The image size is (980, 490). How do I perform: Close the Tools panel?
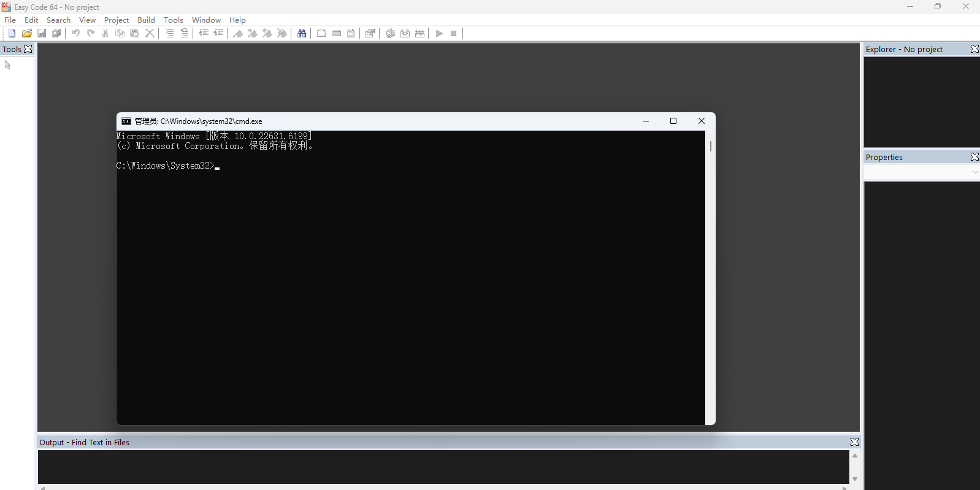(x=28, y=49)
